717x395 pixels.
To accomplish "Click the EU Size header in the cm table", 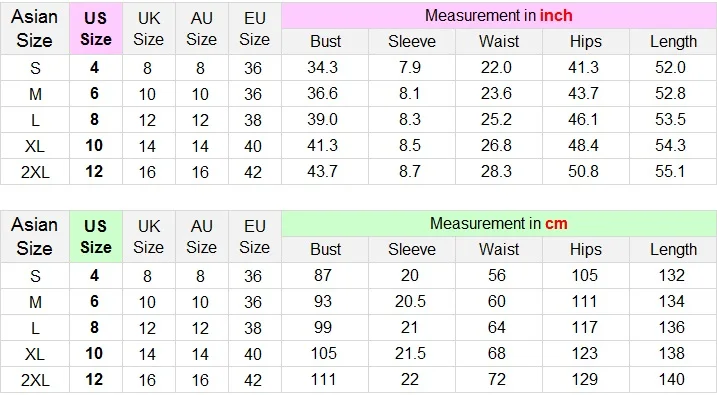I will pos(255,236).
